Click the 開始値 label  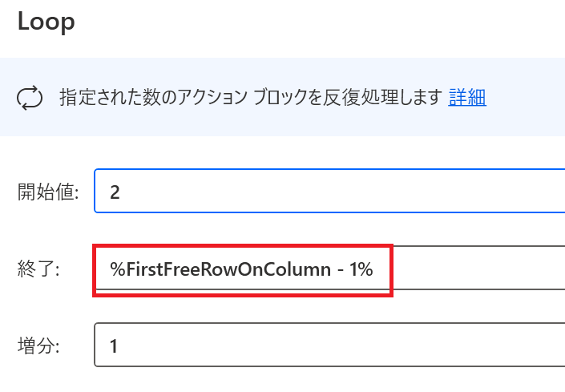pyautogui.click(x=48, y=192)
